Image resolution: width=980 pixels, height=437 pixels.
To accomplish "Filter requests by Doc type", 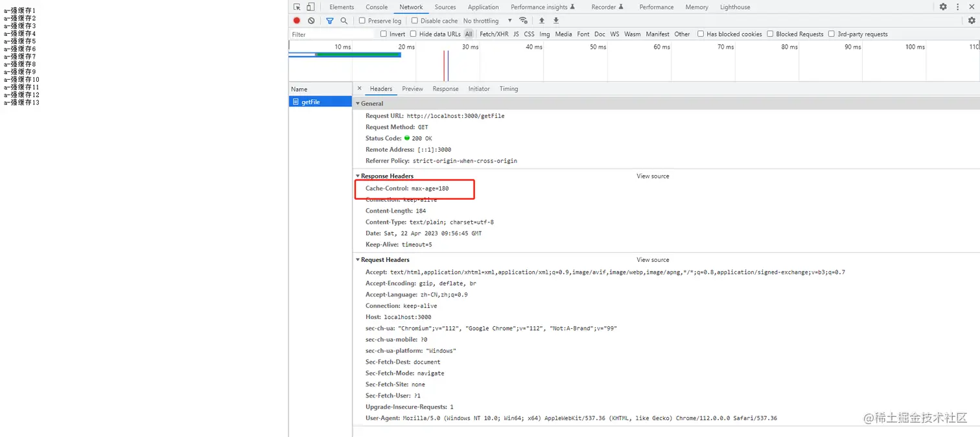I will pyautogui.click(x=600, y=34).
